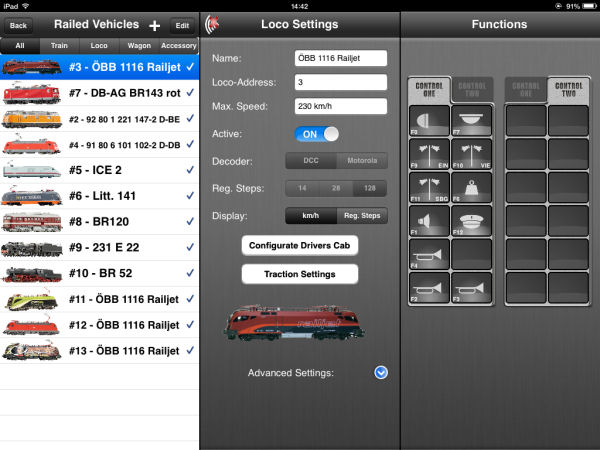Image resolution: width=600 pixels, height=450 pixels.
Task: Activate the F6 weight function icon
Action: coord(471,188)
